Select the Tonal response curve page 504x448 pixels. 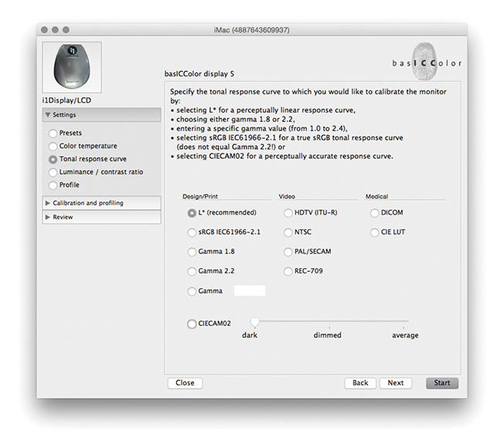(53, 159)
